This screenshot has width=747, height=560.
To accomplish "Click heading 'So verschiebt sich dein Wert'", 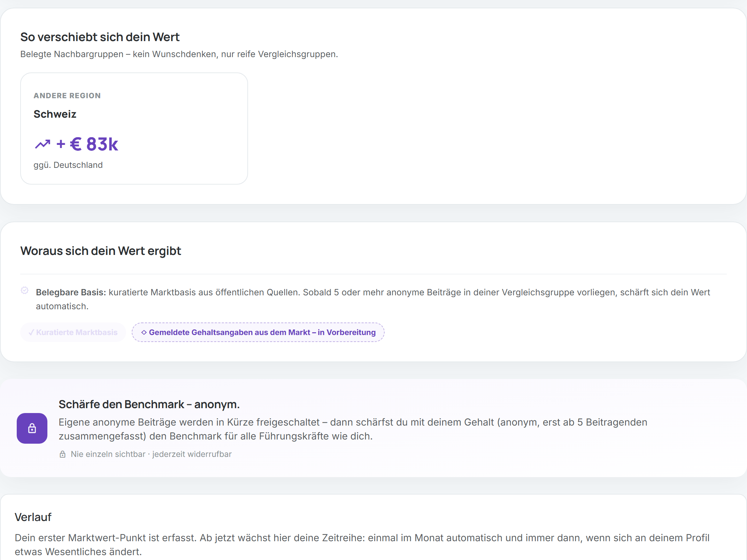I will [100, 37].
